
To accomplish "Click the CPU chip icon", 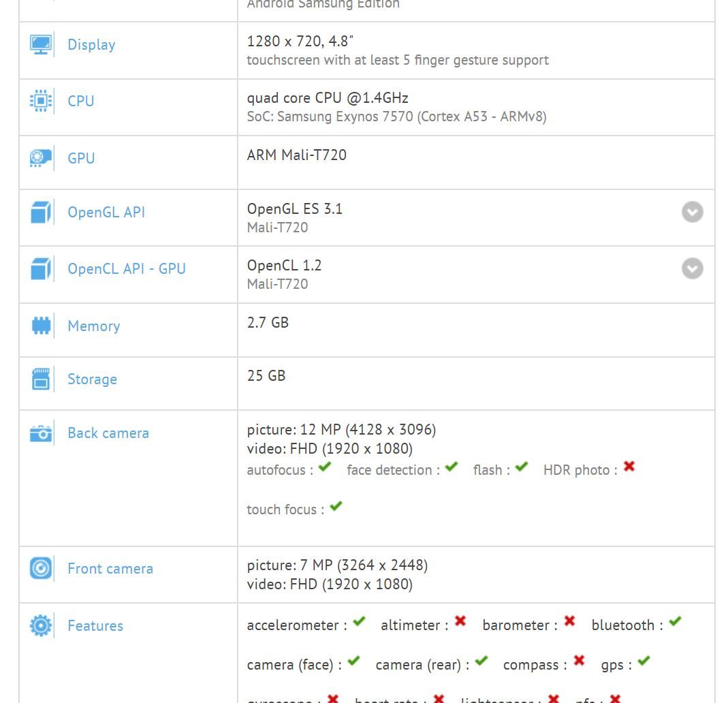I will coord(41,101).
